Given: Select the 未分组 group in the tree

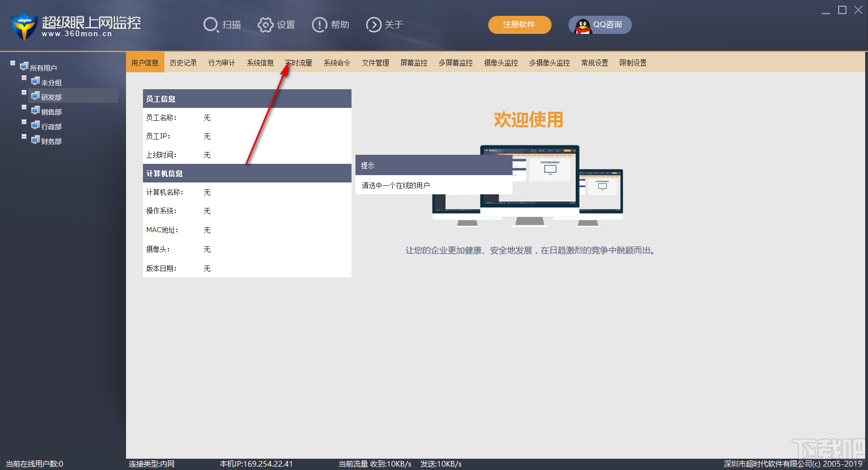Looking at the screenshot, I should click(x=51, y=82).
